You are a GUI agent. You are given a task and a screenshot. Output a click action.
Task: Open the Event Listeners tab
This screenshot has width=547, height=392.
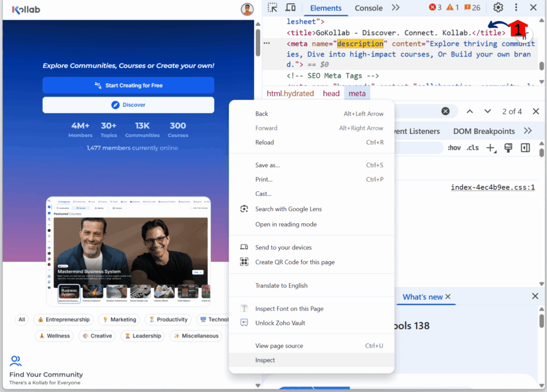[417, 131]
